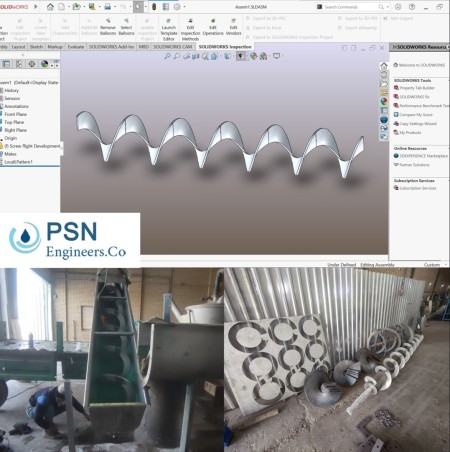
Task: Open Performance Benchmark Test link
Action: [x=422, y=105]
